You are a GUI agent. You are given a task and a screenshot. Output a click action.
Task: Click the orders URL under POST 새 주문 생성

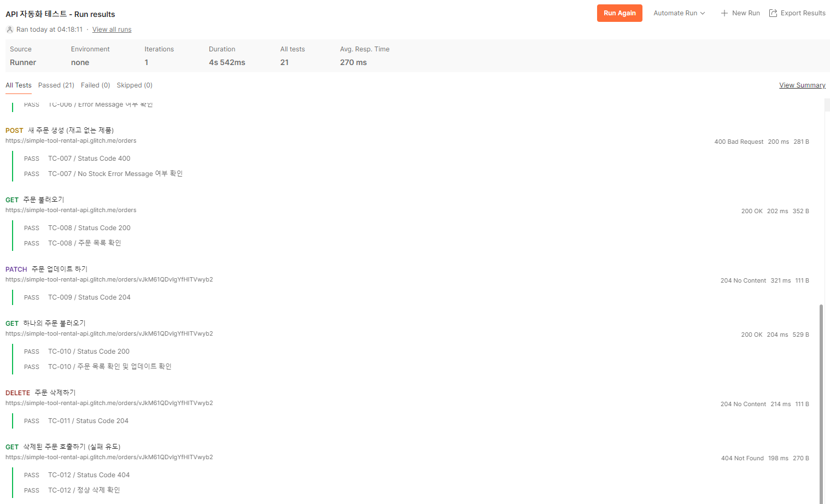[x=71, y=140]
